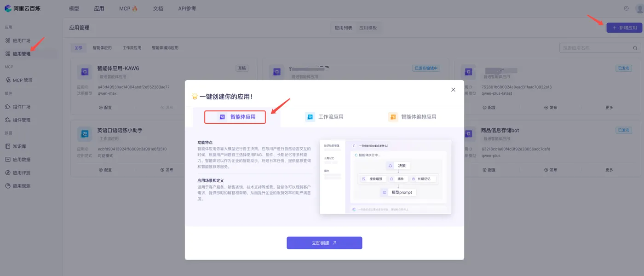Click the 新增应用 button

point(624,28)
